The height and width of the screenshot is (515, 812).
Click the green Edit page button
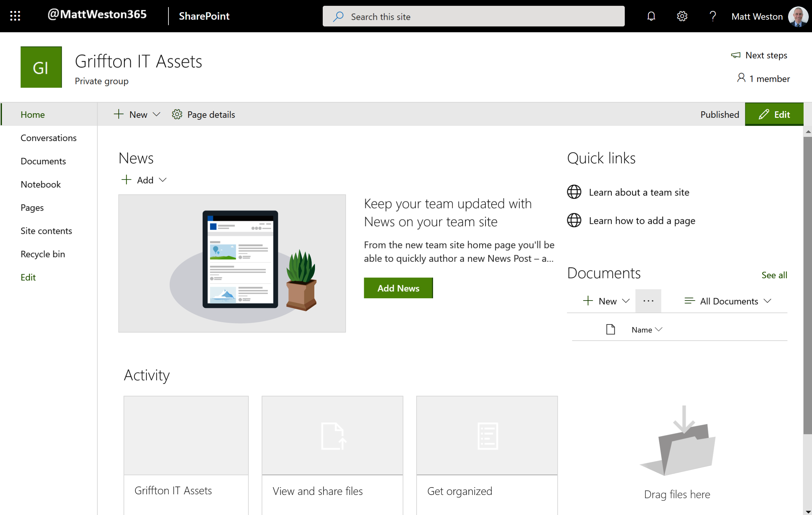(774, 114)
